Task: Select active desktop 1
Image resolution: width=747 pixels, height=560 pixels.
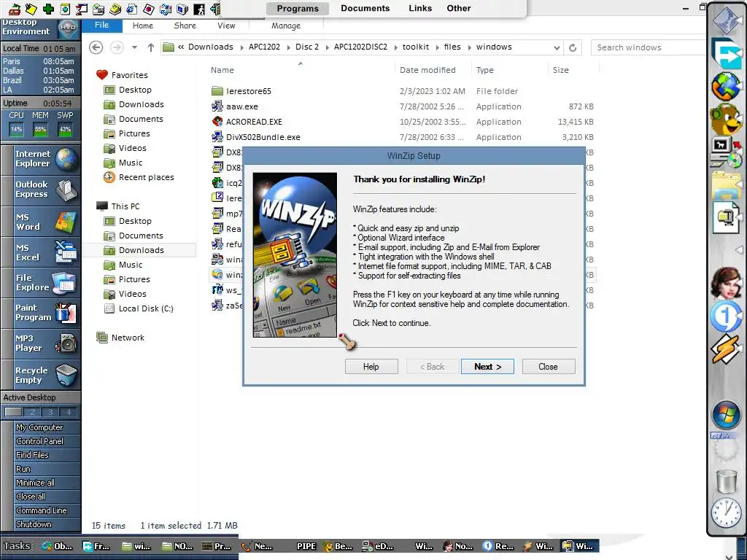Action: click(x=13, y=413)
